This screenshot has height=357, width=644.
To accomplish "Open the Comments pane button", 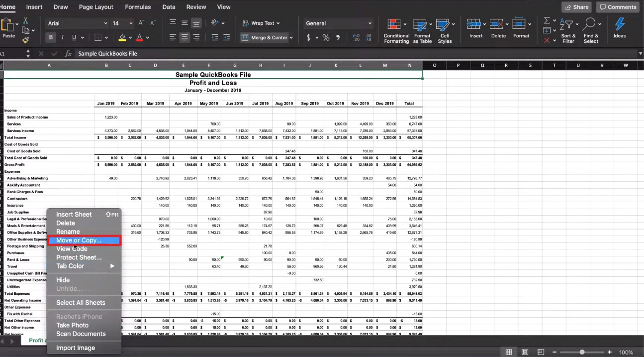I will pos(618,7).
